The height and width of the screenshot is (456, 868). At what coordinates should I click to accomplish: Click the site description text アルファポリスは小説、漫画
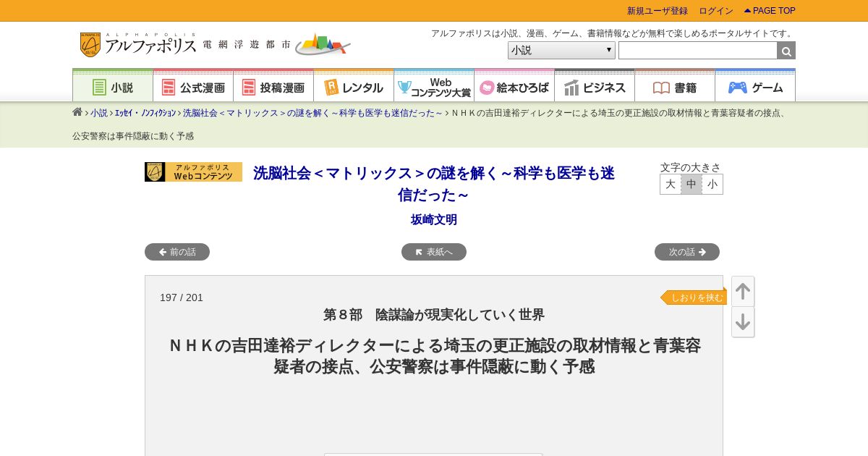pos(613,33)
